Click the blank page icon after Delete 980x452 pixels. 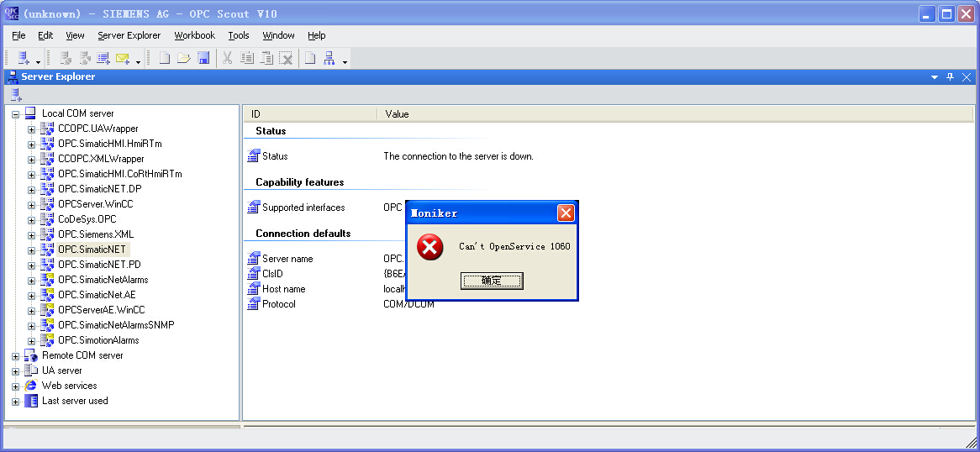(310, 58)
